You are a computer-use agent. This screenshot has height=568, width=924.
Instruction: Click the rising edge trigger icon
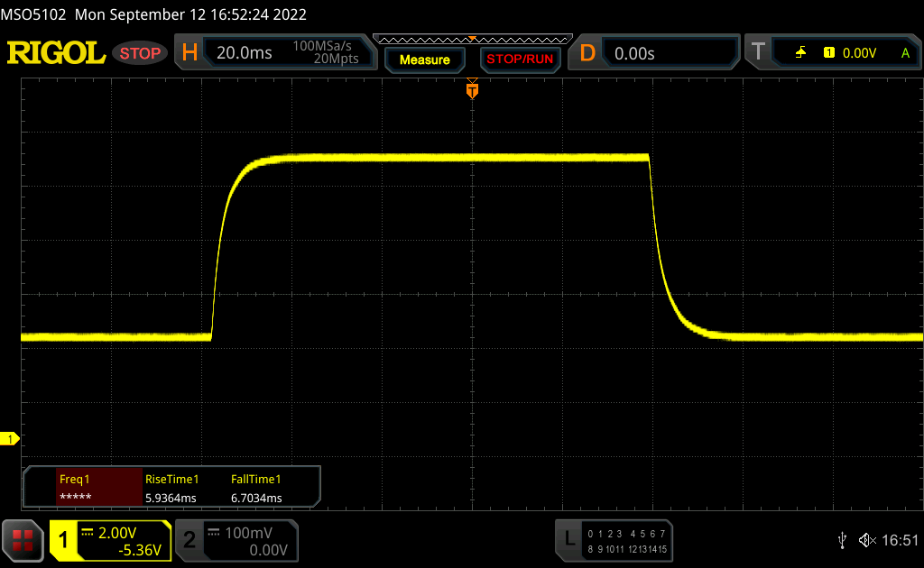point(801,53)
